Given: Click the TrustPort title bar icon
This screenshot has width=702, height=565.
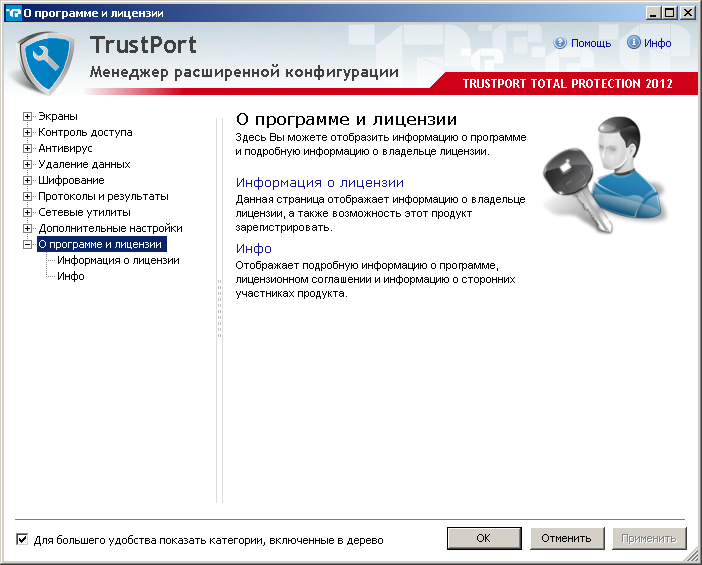Looking at the screenshot, I should pos(13,13).
